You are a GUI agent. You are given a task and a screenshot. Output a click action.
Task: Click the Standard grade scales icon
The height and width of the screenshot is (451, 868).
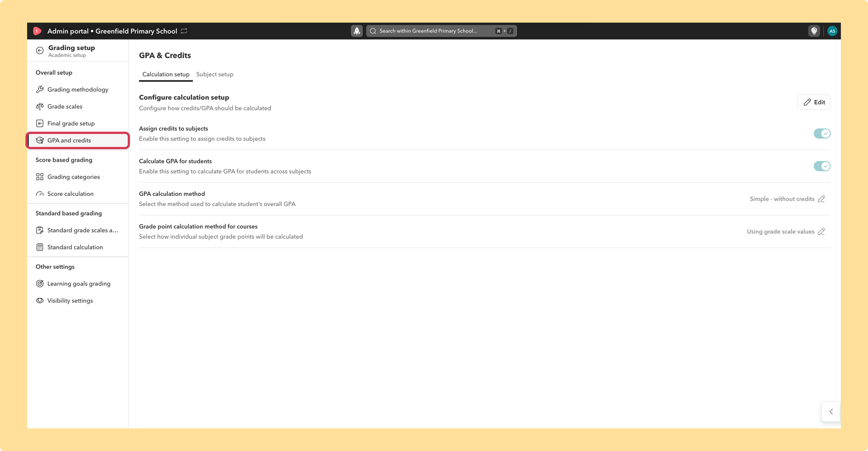[40, 230]
